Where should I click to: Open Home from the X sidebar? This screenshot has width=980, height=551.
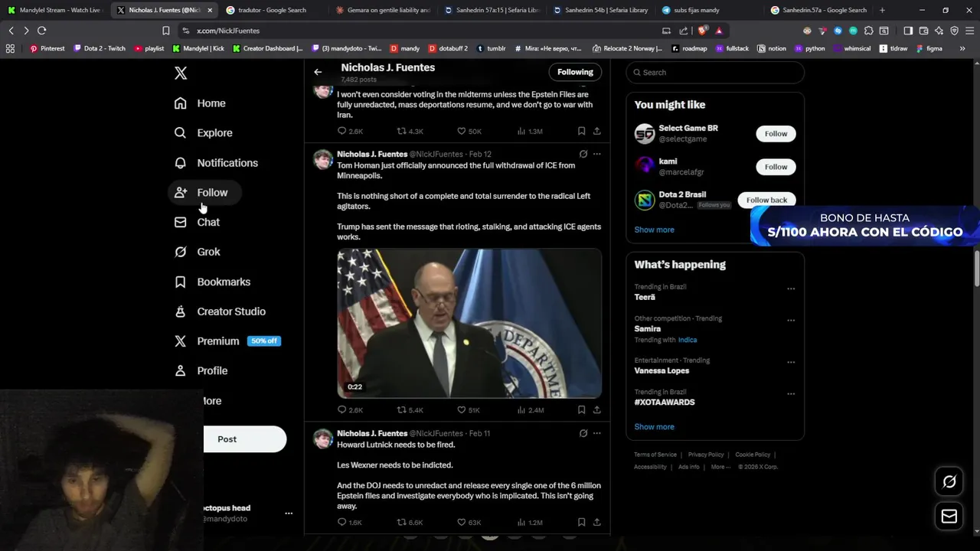[x=200, y=103]
